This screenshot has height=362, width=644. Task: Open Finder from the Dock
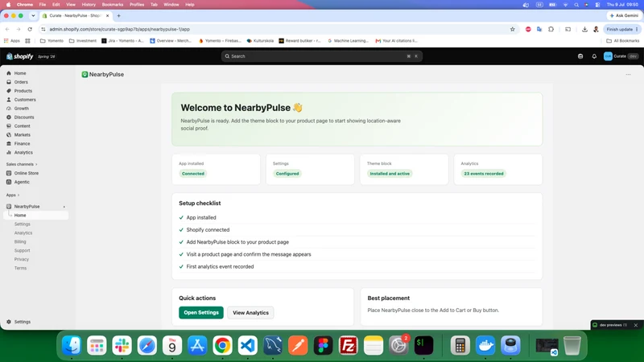coord(72,345)
